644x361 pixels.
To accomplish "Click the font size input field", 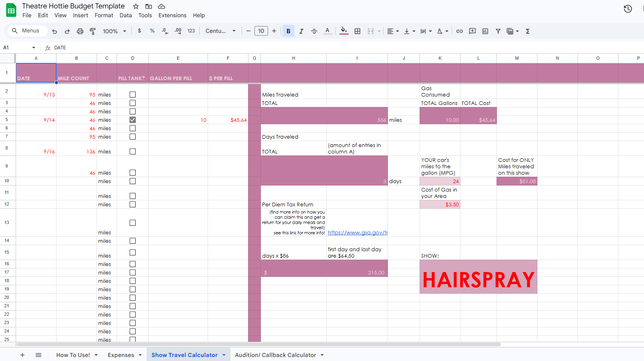I will 261,31.
